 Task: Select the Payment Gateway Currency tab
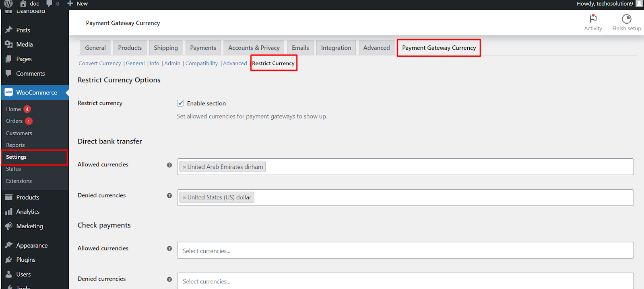pos(439,47)
